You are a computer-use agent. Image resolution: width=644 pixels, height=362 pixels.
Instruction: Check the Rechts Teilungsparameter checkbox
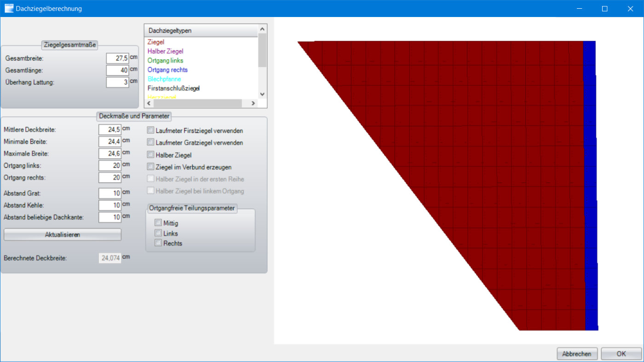158,243
